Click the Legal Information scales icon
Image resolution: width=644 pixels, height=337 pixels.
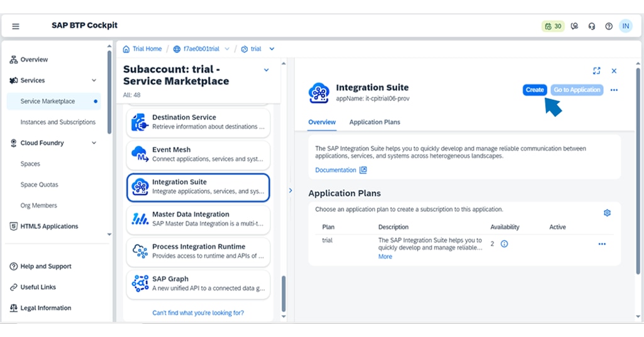(14, 308)
